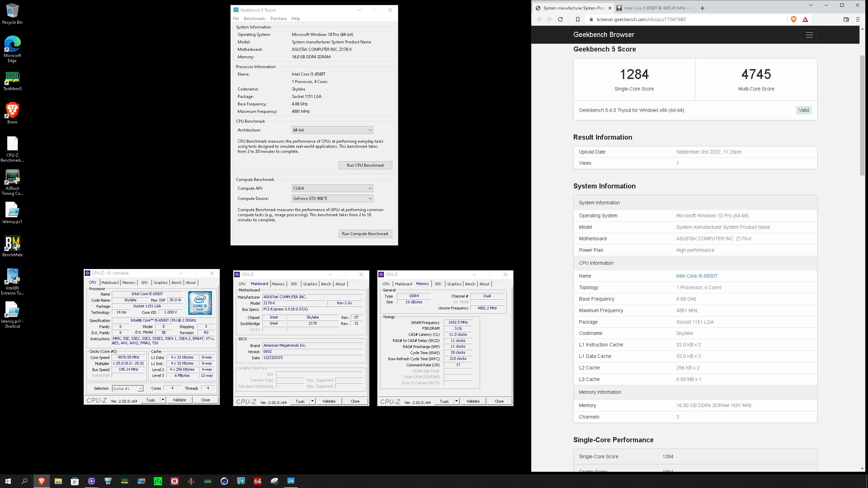Viewport: 868px width, 488px height.
Task: Open Brave Rewards triangle icon
Action: click(805, 19)
